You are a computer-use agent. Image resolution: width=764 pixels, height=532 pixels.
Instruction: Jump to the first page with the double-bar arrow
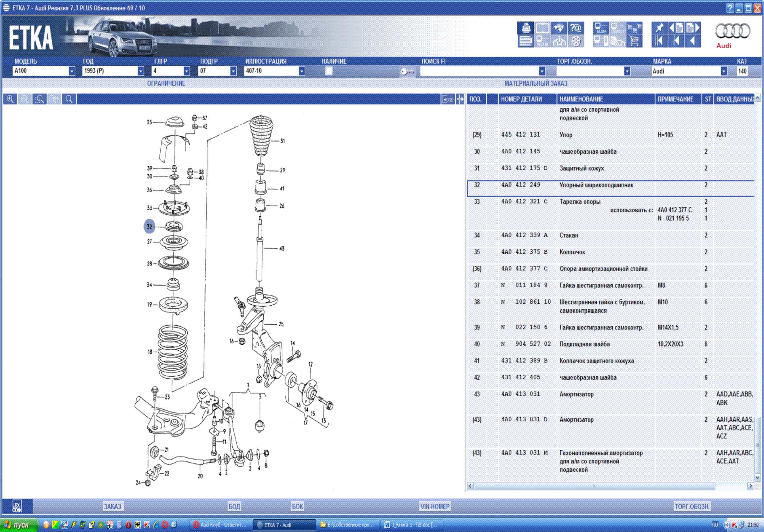659,41
